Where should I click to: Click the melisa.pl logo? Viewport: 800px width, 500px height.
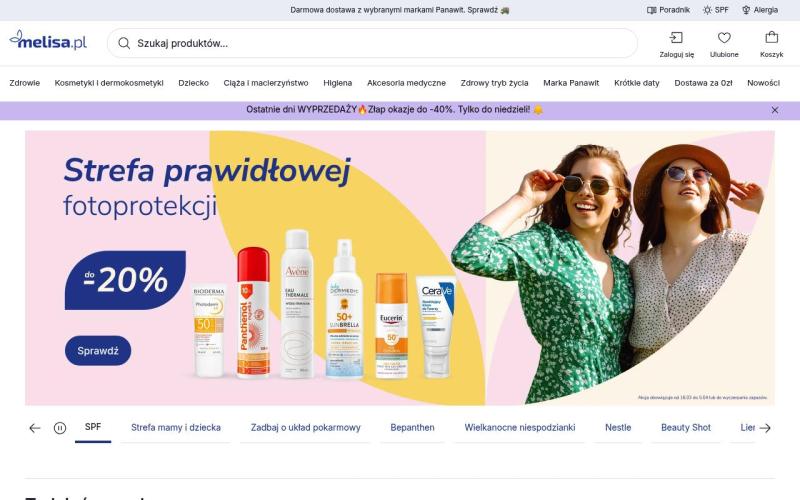(x=48, y=40)
